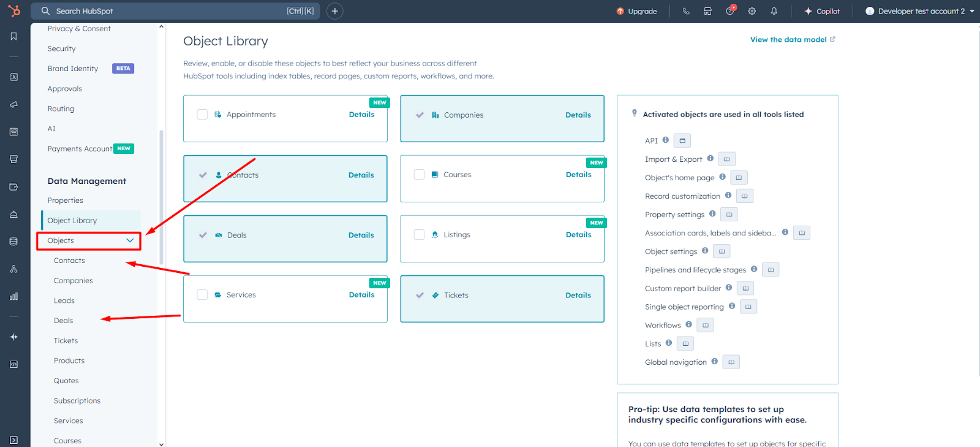Click the API tool preview icon
Image resolution: width=980 pixels, height=447 pixels.
coord(682,141)
